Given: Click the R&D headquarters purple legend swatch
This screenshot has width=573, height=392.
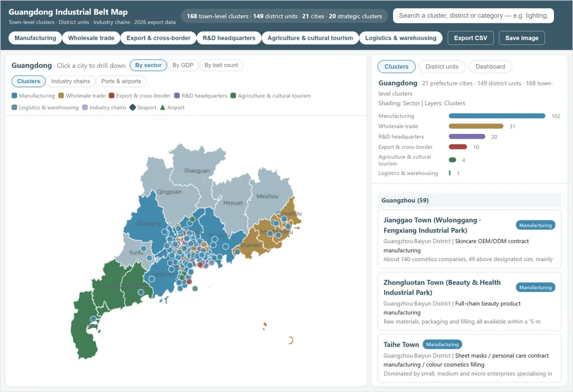Looking at the screenshot, I should [x=177, y=95].
